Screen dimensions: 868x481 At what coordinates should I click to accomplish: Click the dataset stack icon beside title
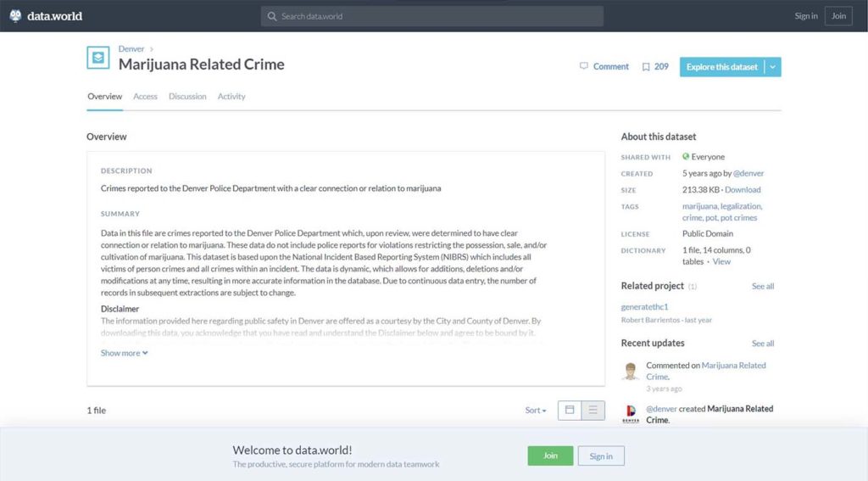click(x=98, y=58)
